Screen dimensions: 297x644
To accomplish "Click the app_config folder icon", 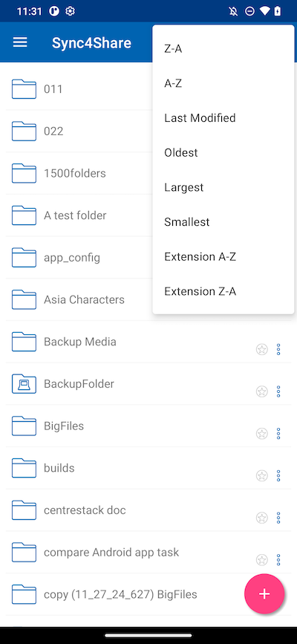I will (24, 258).
